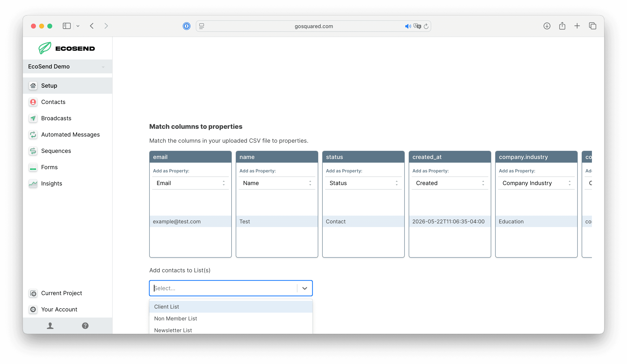This screenshot has height=364, width=627.
Task: Click the Forms icon in sidebar
Action: point(33,167)
